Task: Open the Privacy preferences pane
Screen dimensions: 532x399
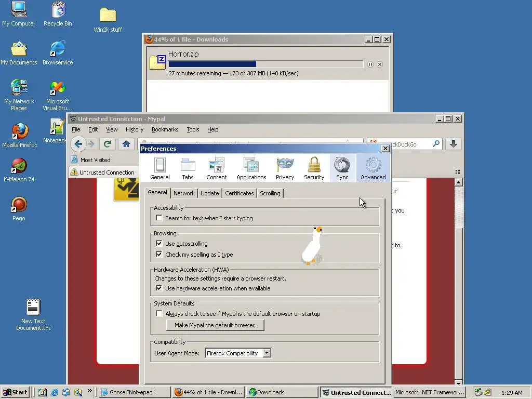Action: point(285,168)
